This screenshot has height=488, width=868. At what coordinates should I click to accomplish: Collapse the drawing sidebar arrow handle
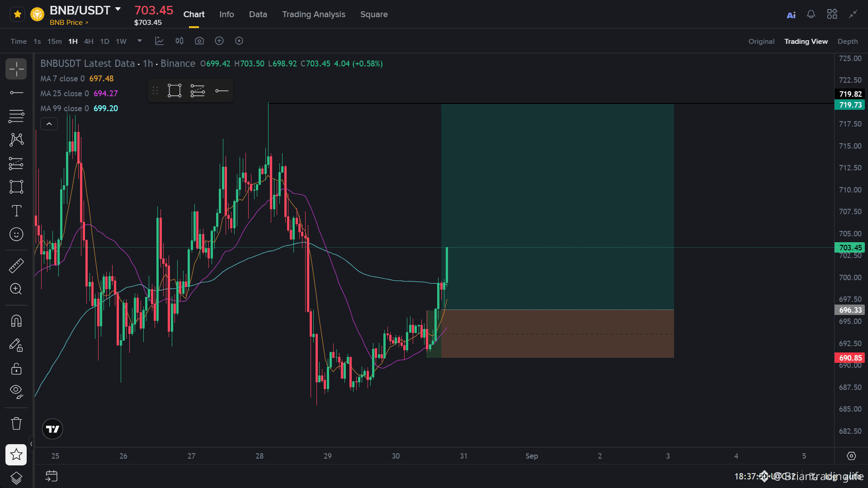click(x=31, y=444)
